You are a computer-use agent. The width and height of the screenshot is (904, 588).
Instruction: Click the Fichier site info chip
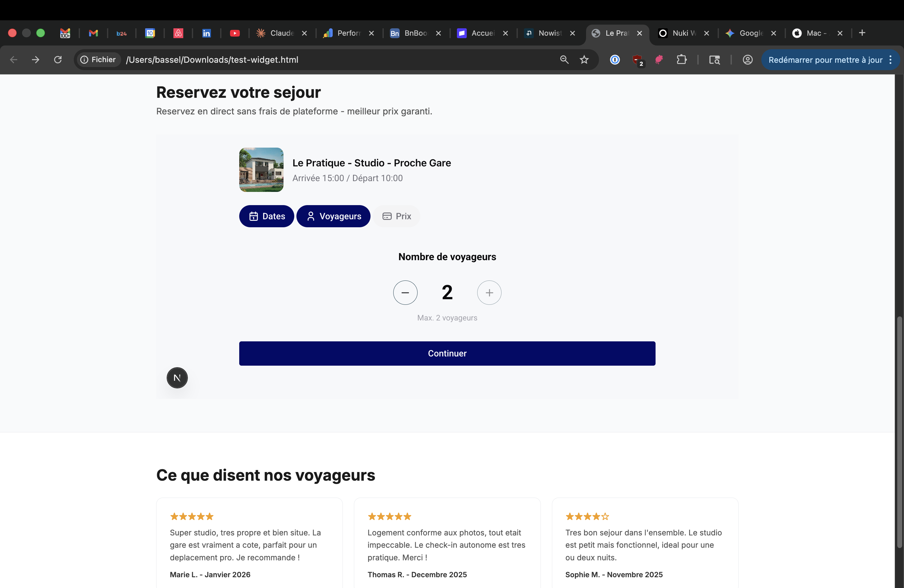pyautogui.click(x=98, y=60)
